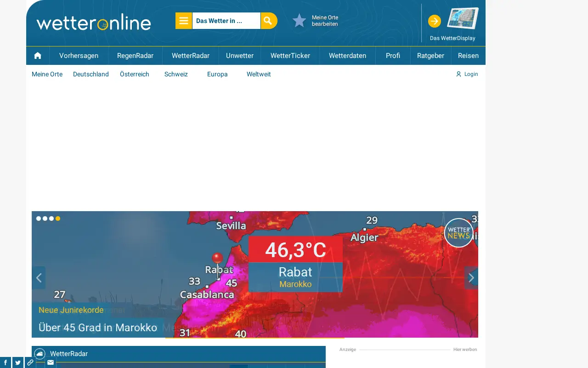The image size is (588, 368).
Task: Show the previous slide in news carousel
Action: click(x=39, y=278)
